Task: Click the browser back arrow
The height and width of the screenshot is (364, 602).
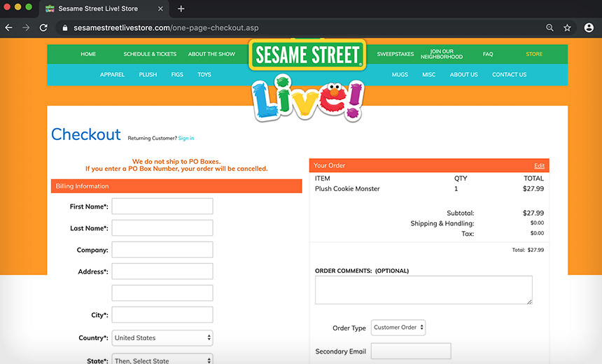Action: tap(9, 28)
